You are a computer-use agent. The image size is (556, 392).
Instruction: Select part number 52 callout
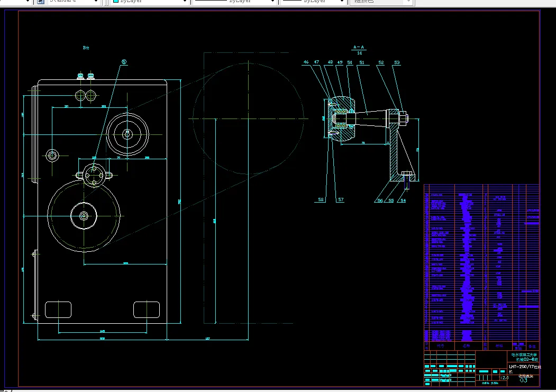pyautogui.click(x=381, y=62)
